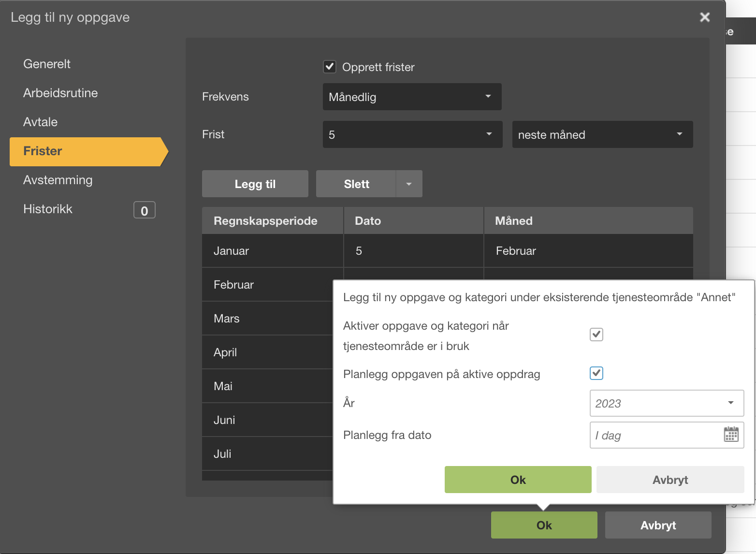Select the Mars row
The image size is (756, 554).
point(267,319)
